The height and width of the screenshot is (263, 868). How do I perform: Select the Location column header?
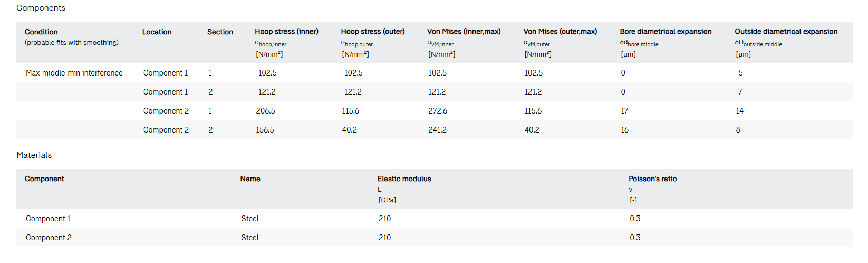click(157, 32)
